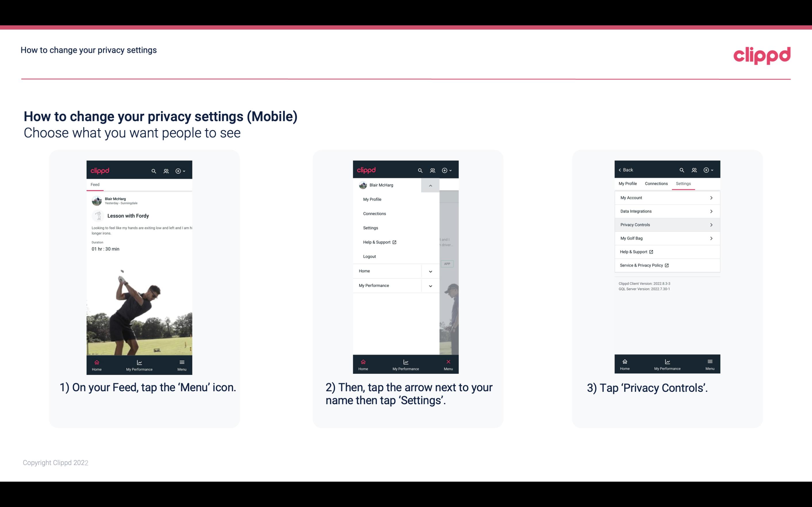The height and width of the screenshot is (507, 812).
Task: Tap the My Performance icon bottom bar
Action: pyautogui.click(x=139, y=364)
